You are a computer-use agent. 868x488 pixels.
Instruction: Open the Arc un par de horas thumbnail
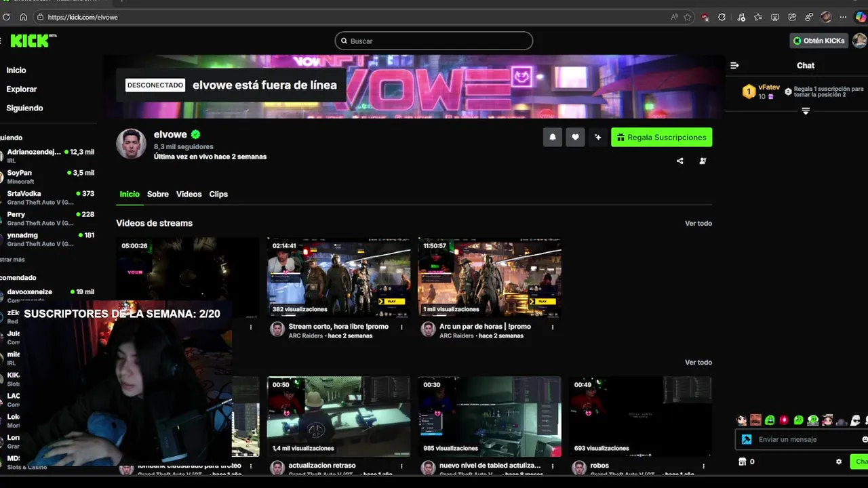click(490, 277)
